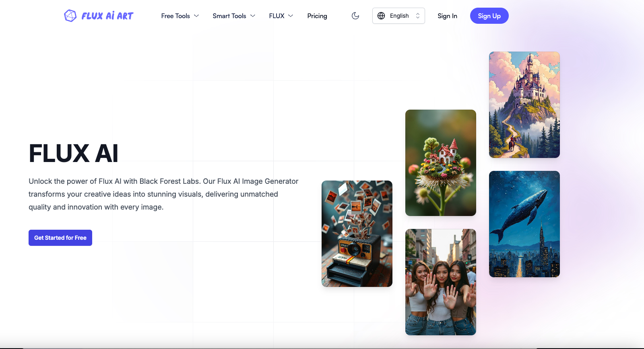Viewport: 644px width, 349px height.
Task: Click the globe icon in language selector
Action: coord(381,16)
